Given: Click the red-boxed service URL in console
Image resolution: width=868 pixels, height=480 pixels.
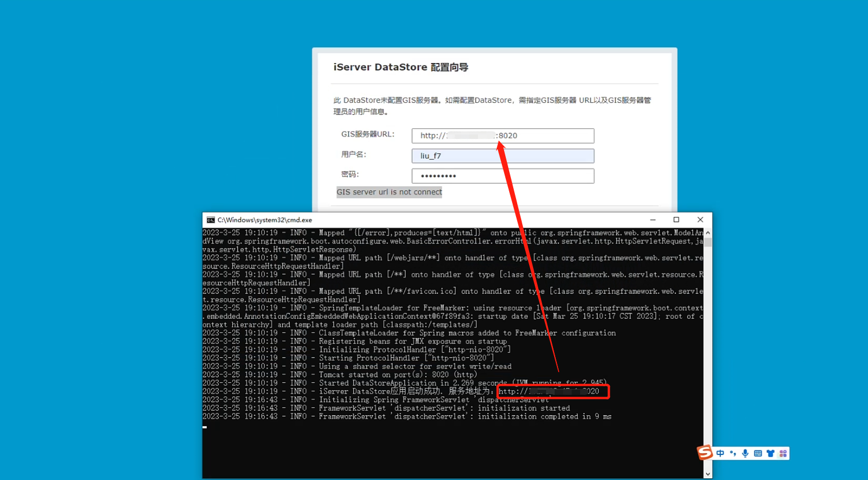Looking at the screenshot, I should [553, 391].
